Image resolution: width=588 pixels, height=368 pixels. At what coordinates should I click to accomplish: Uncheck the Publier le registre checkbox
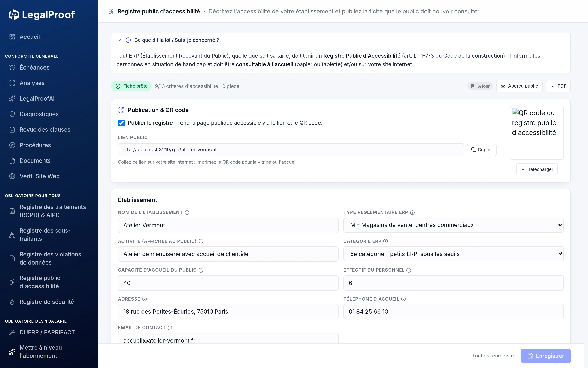[121, 123]
